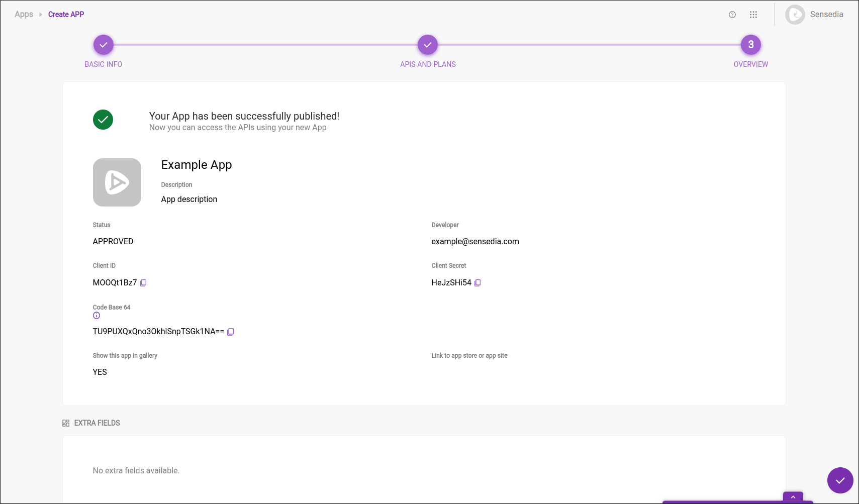This screenshot has height=504, width=859.
Task: Click the Example App thumbnail image
Action: pyautogui.click(x=117, y=182)
